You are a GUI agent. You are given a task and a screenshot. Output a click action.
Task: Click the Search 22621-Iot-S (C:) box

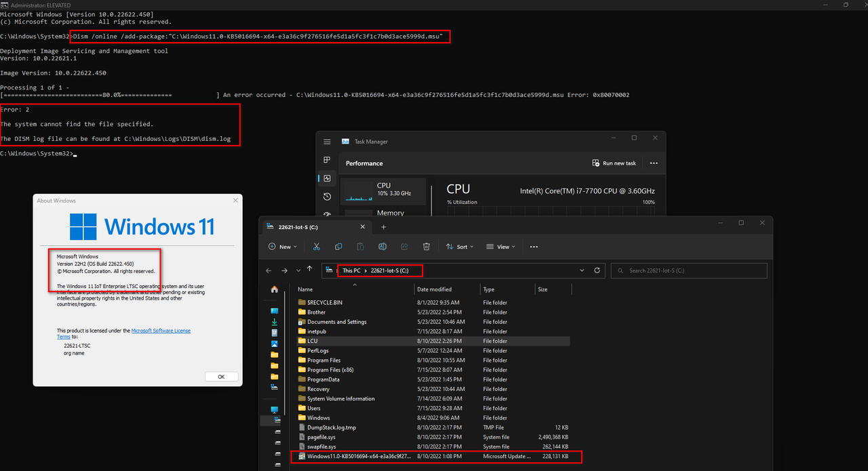[x=689, y=270]
